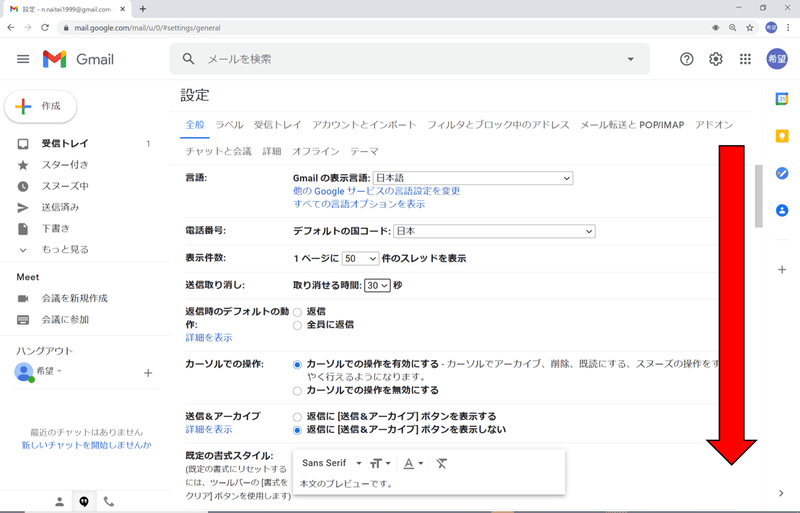Viewport: 800px width, 513px height.
Task: Open Contacts in the side panel
Action: click(x=782, y=210)
